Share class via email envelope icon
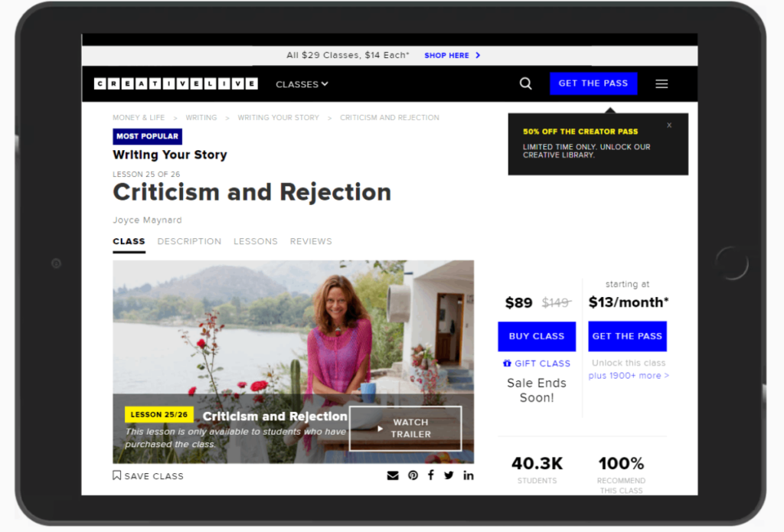Screen dimensions: 784x532 [x=393, y=475]
